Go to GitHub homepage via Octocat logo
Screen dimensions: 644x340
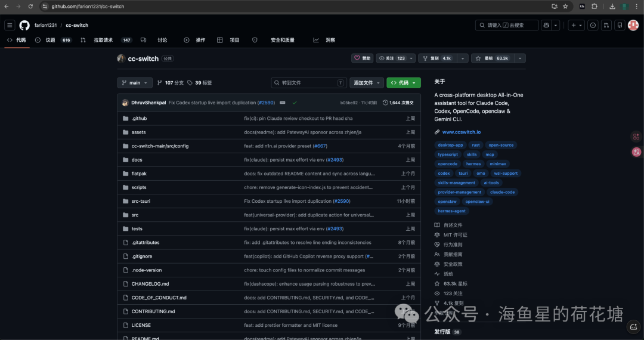(24, 25)
